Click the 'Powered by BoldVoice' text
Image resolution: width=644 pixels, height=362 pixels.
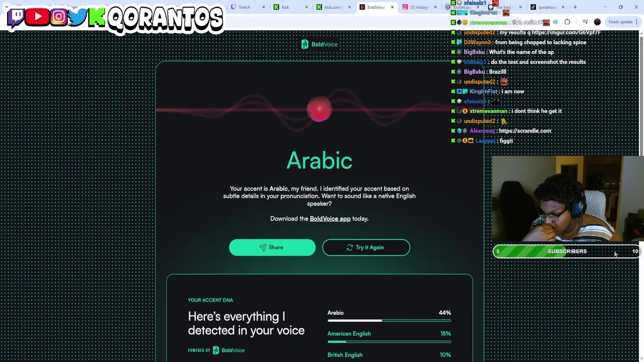pyautogui.click(x=216, y=350)
